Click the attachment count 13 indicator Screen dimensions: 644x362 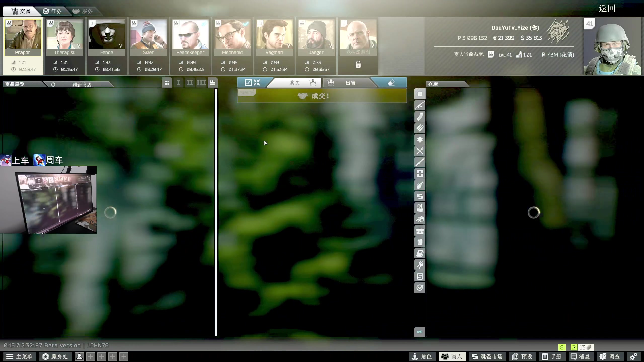pyautogui.click(x=586, y=347)
